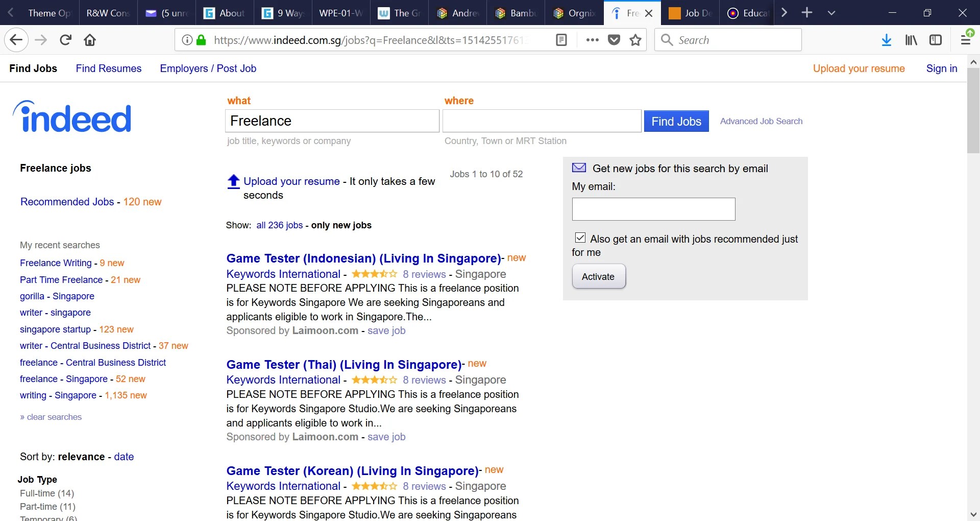Open Advanced Job Search

click(x=761, y=121)
